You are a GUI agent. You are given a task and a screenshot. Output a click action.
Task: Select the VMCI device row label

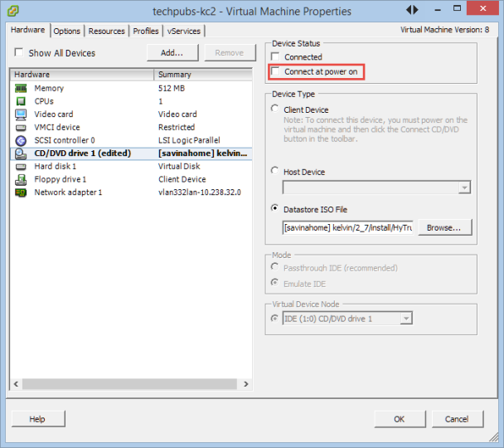coord(57,128)
